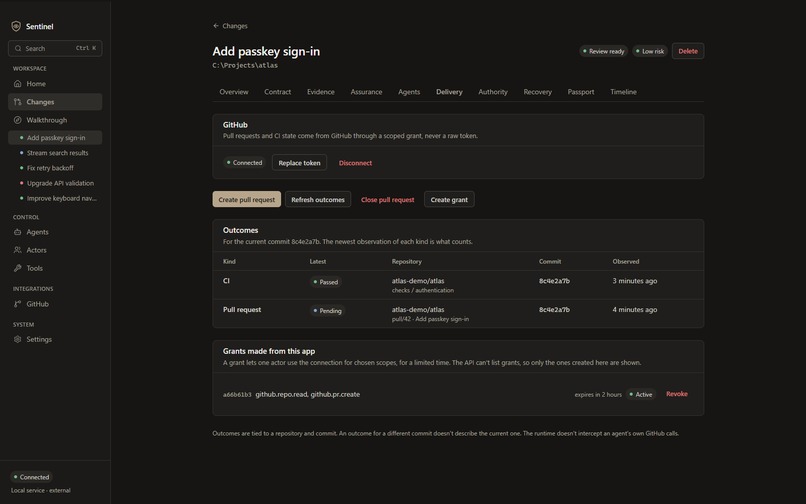Switch to the Authority tab

coord(493,92)
